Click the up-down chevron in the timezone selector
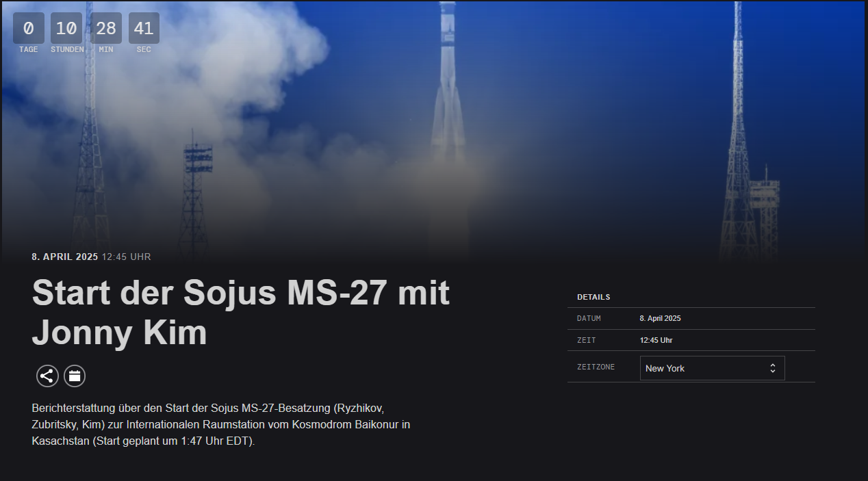This screenshot has width=868, height=481. pyautogui.click(x=772, y=368)
